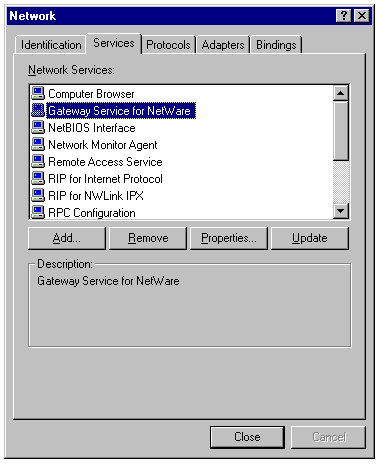Open Properties for the selected service
The height and width of the screenshot is (464, 381).
229,238
